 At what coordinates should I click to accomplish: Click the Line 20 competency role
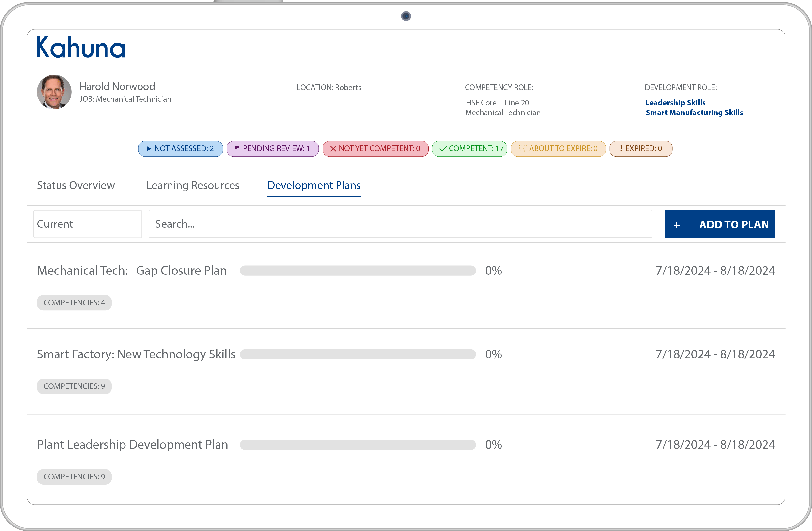point(517,103)
